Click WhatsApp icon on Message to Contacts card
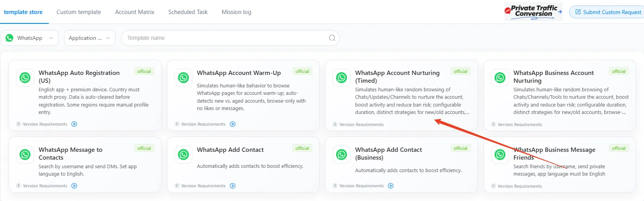Image resolution: width=644 pixels, height=201 pixels. click(25, 155)
